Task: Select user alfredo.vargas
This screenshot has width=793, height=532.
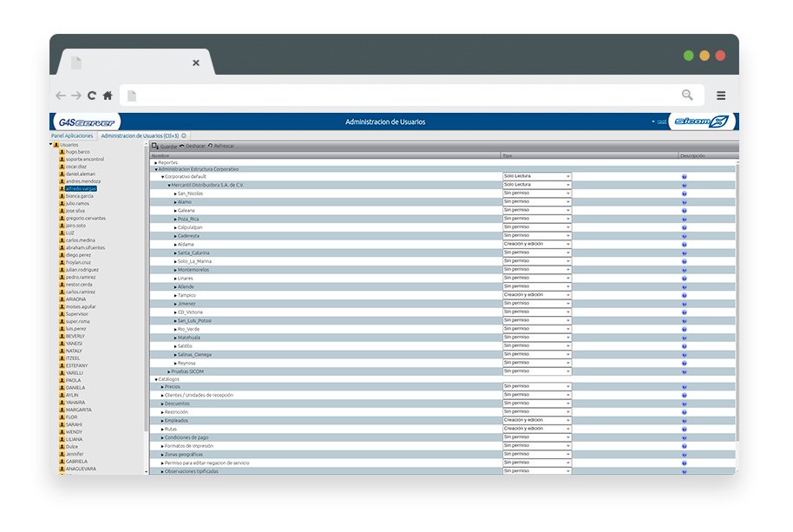Action: 81,188
